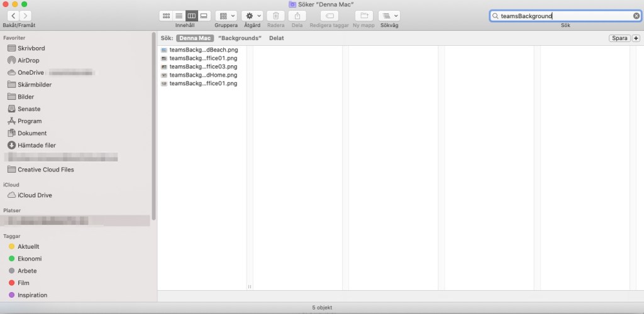Set search scope to Delat
Screen dimensions: 644x314
pos(276,38)
